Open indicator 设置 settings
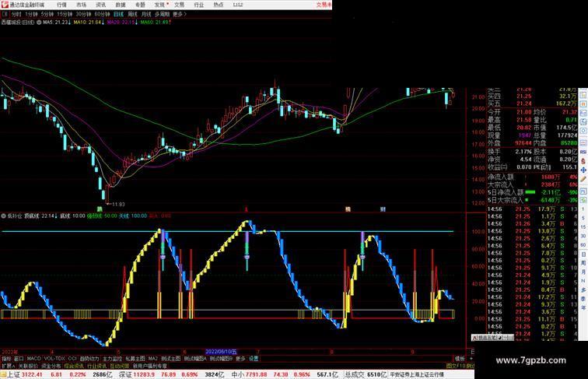 (x=254, y=359)
